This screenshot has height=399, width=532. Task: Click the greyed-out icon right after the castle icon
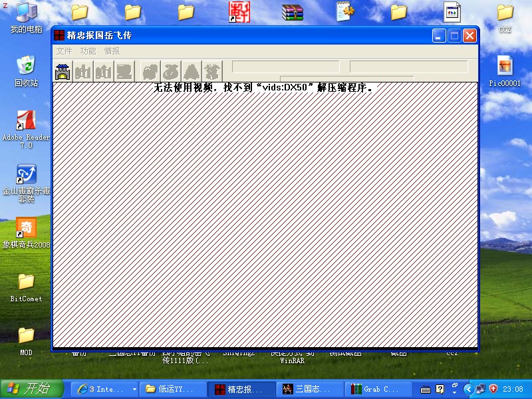pos(83,72)
